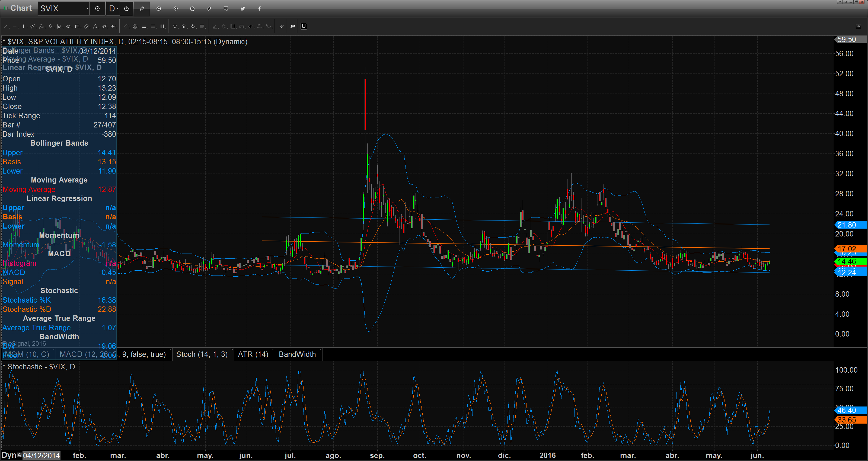Screen dimensions: 868x461
Task: Click the trade arrows diamond icon
Action: point(209,8)
